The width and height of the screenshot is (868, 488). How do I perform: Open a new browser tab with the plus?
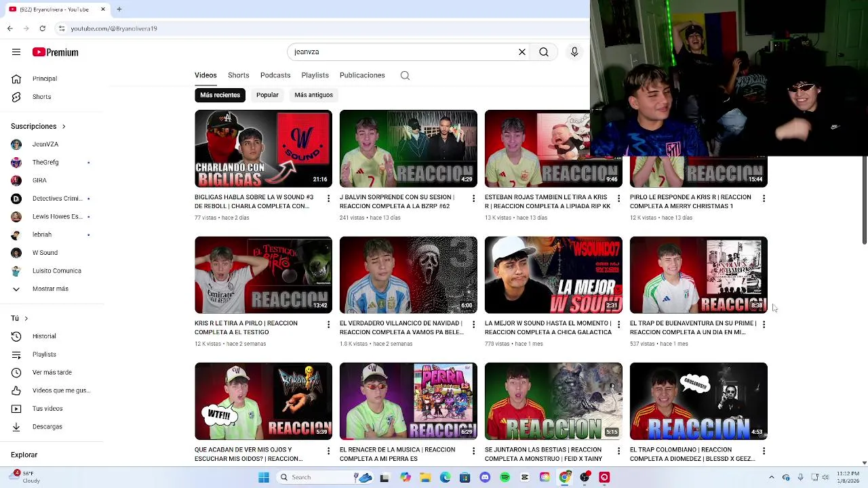119,9
